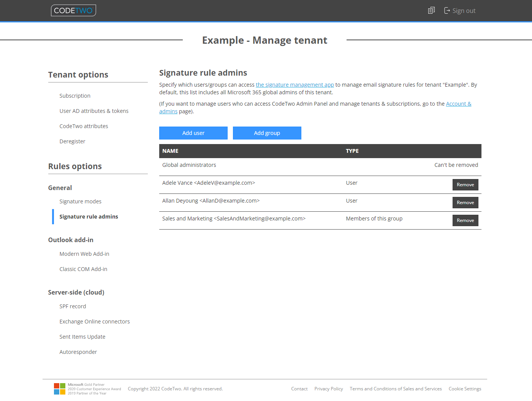Click the CodeTwo logo
The height and width of the screenshot is (401, 532).
point(73,10)
